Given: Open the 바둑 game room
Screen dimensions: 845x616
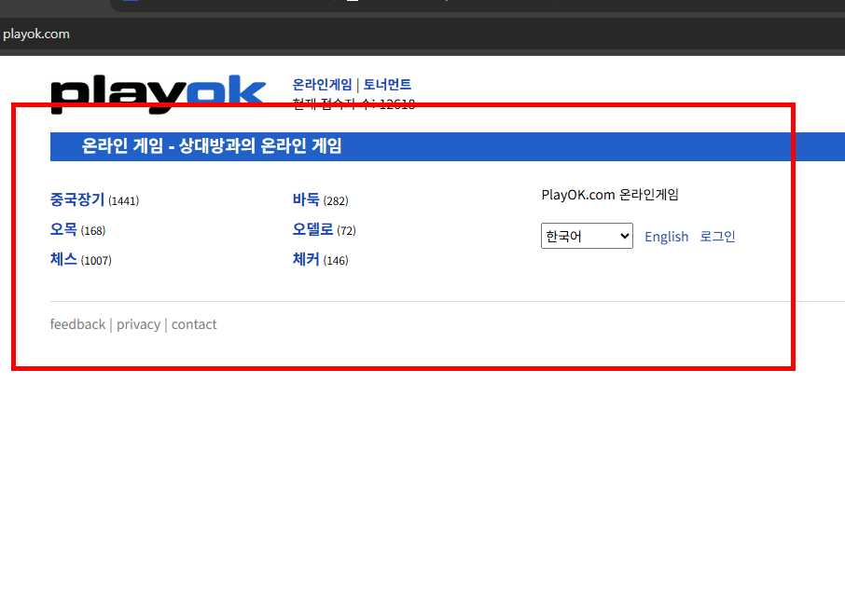Looking at the screenshot, I should (308, 199).
